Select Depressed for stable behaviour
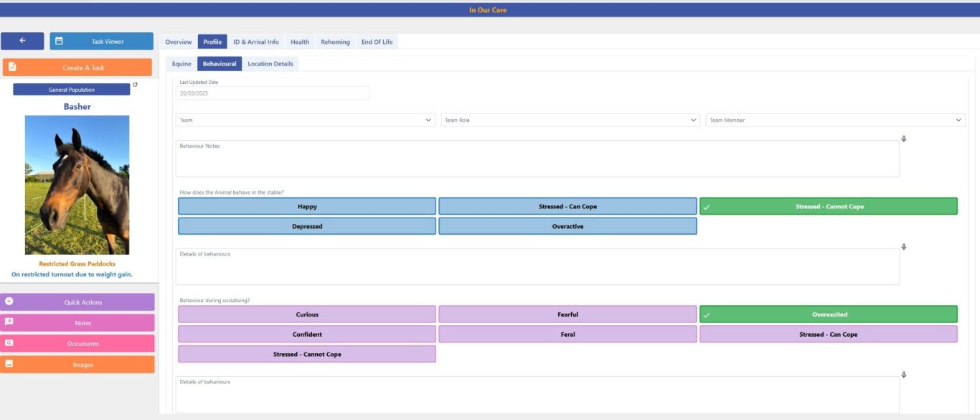Image resolution: width=980 pixels, height=420 pixels. click(307, 226)
